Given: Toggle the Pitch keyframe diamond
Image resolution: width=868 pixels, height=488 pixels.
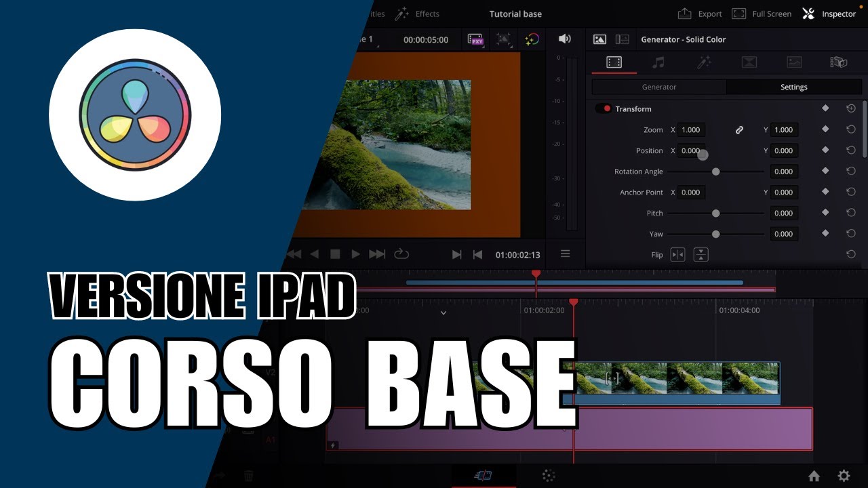Looking at the screenshot, I should [825, 212].
